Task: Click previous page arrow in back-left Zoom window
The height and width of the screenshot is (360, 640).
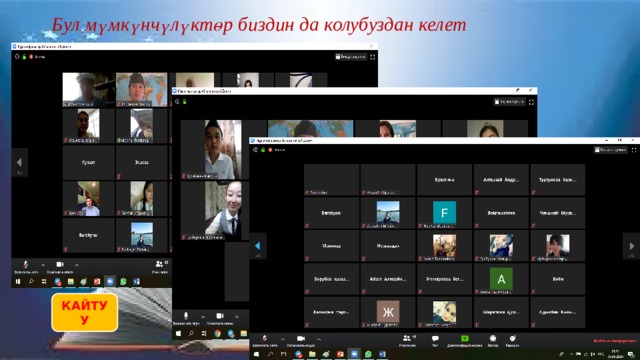Action: tap(19, 162)
